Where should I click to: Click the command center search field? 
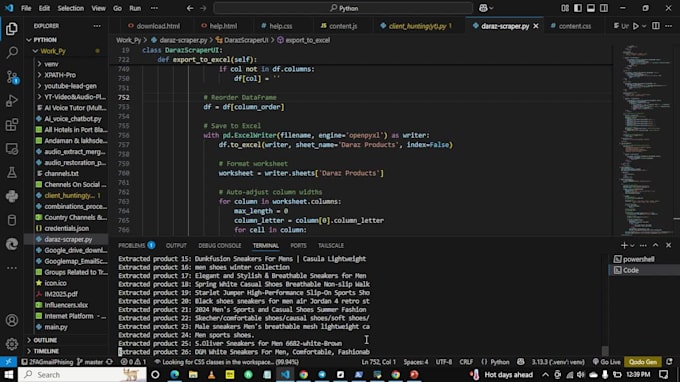point(343,8)
